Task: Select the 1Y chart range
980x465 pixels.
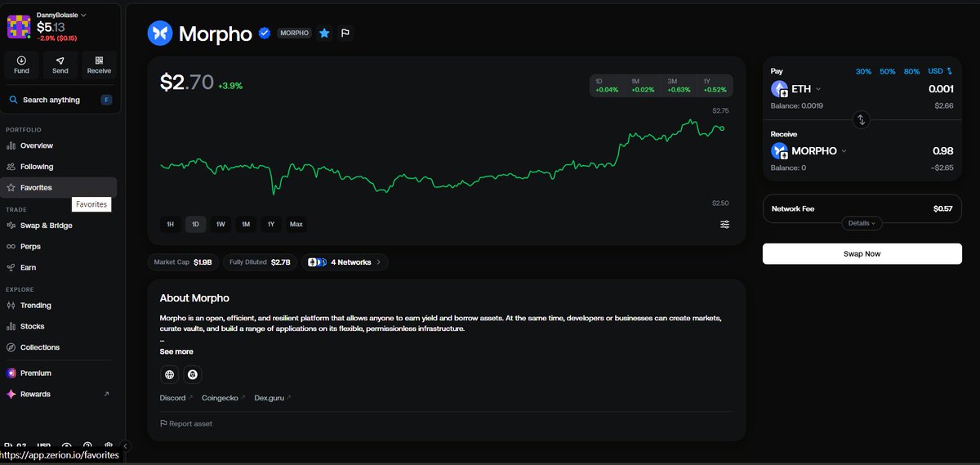Action: coord(271,224)
